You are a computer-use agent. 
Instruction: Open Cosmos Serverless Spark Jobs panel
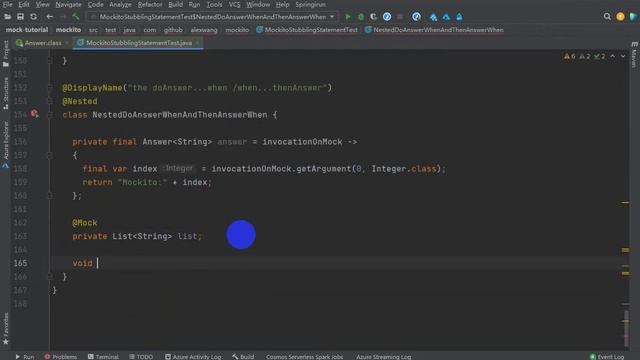(x=304, y=357)
